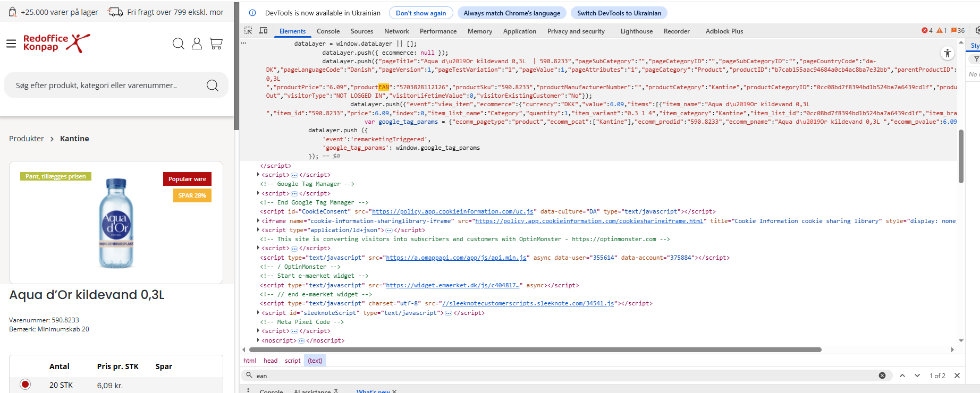Open the user account icon
980x393 pixels.
pos(197,44)
